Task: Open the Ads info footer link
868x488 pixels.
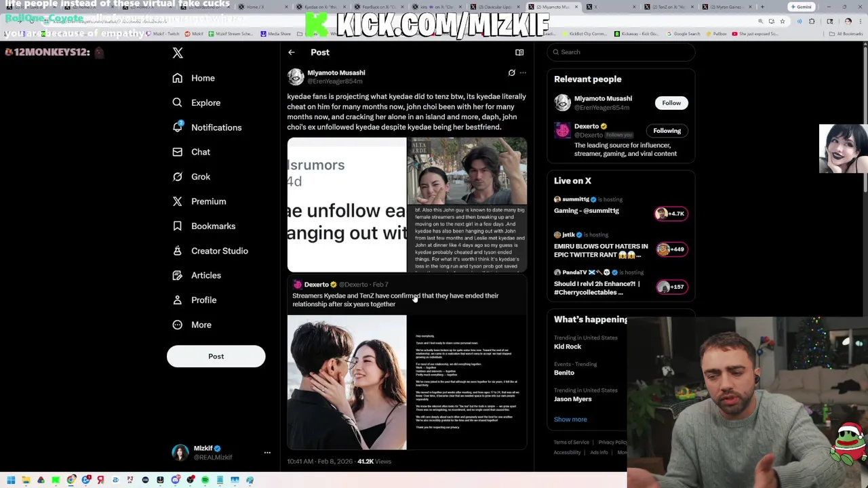Action: click(599, 453)
